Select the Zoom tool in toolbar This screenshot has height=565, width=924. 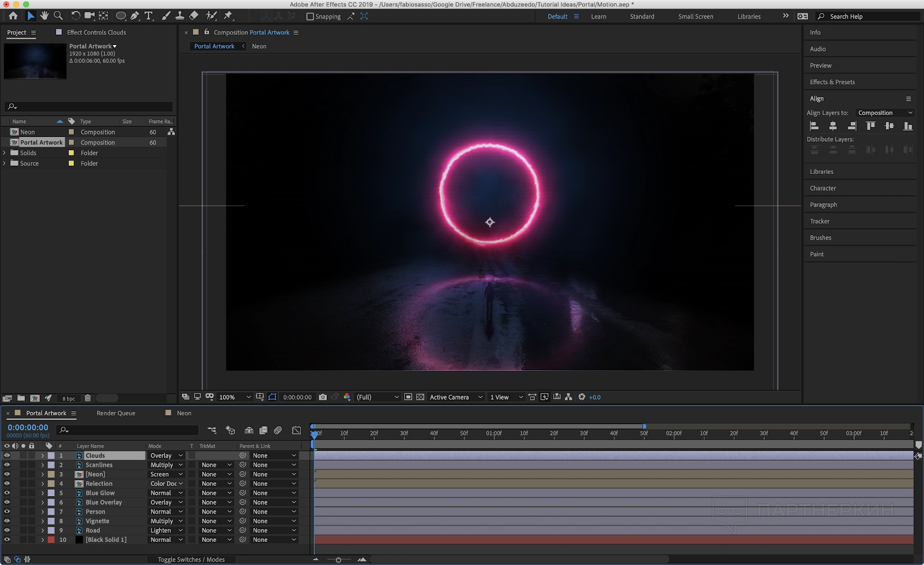click(x=58, y=16)
